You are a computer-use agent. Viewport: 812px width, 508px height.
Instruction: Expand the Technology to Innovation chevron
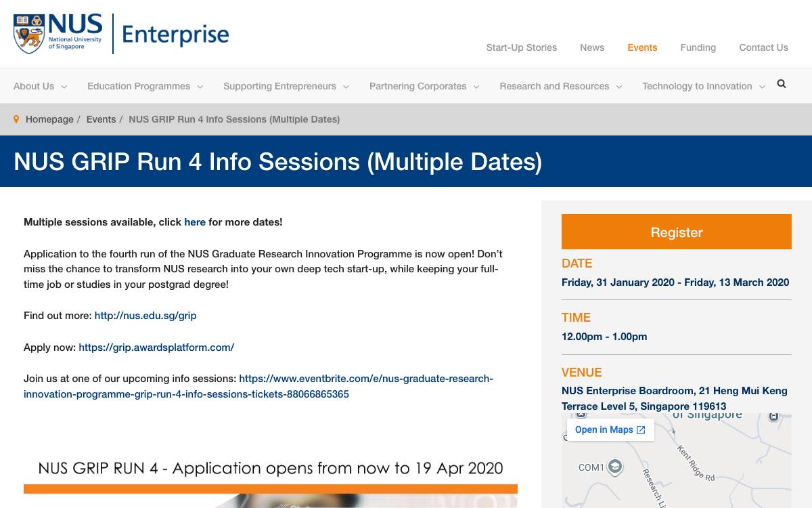[762, 87]
